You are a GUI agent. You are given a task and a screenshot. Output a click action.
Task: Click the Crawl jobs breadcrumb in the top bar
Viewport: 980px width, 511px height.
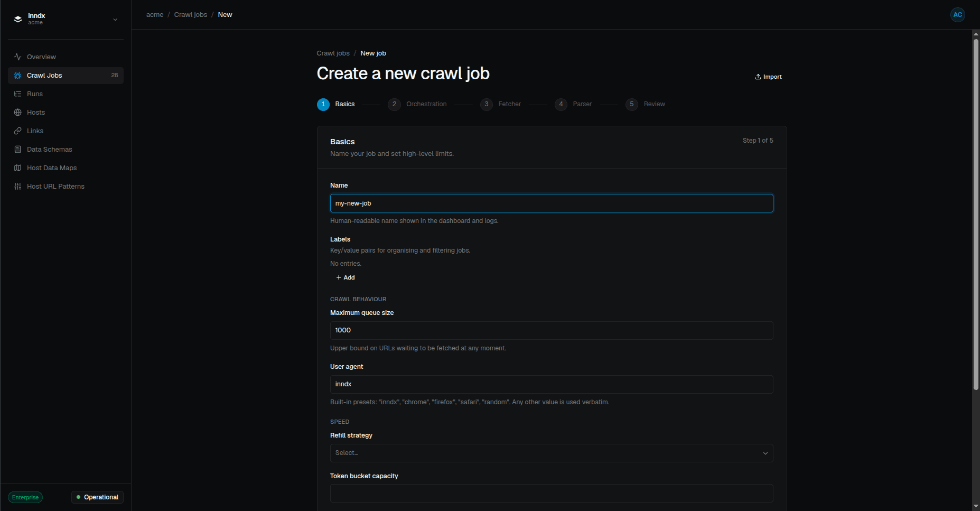(191, 15)
